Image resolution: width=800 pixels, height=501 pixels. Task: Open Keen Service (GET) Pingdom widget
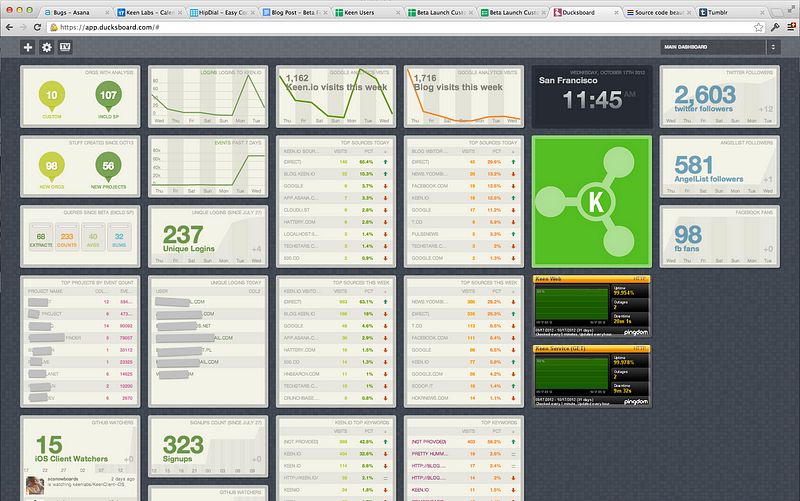(592, 376)
